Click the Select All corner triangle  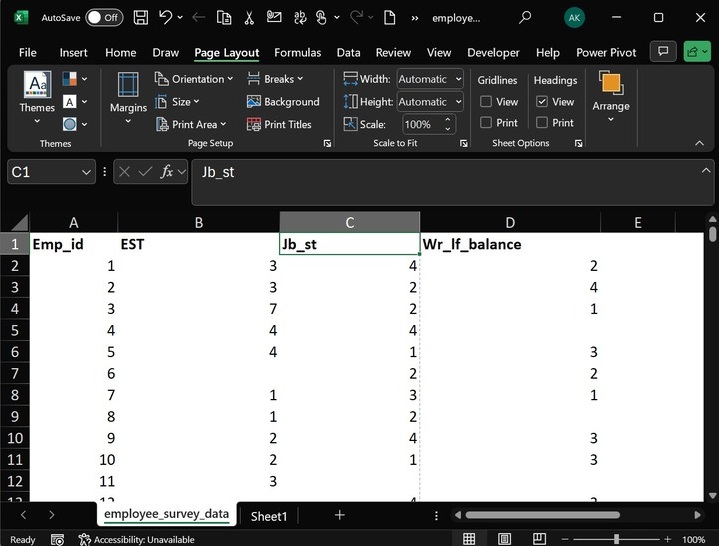pyautogui.click(x=19, y=222)
